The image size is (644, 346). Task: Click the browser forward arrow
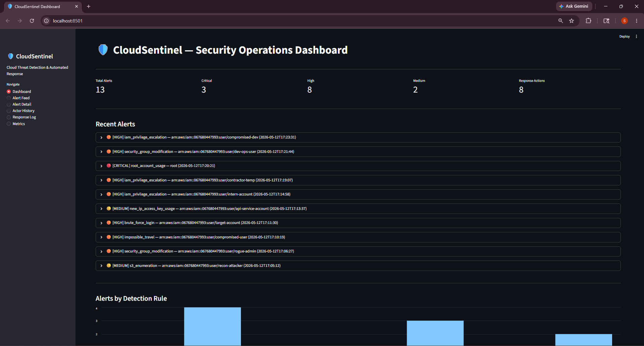(20, 21)
